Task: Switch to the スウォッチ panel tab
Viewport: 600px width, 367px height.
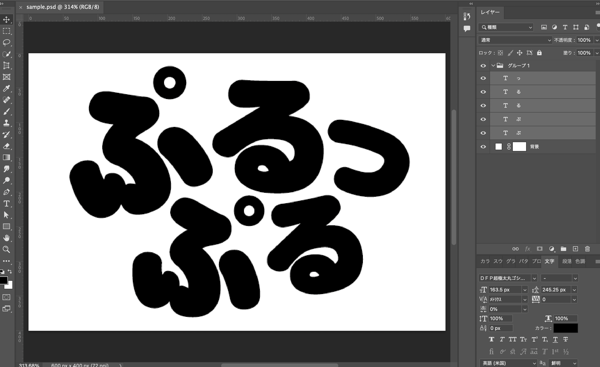Action: (x=498, y=261)
